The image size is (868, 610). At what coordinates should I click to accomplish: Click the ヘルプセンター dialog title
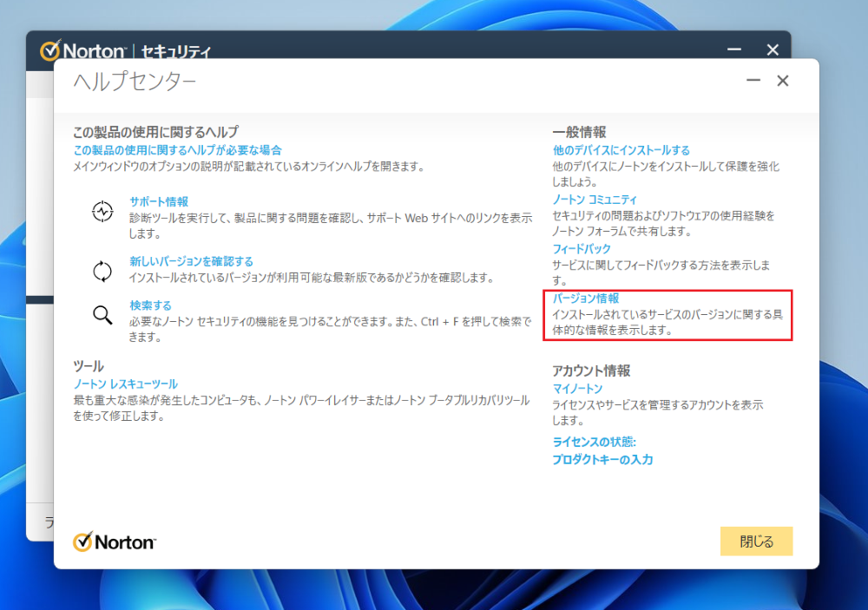[135, 82]
